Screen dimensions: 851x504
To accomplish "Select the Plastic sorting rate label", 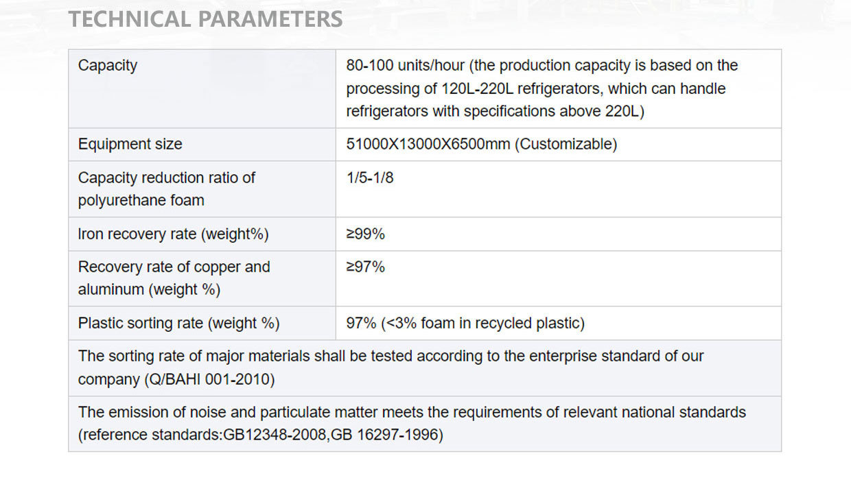I will 179,323.
